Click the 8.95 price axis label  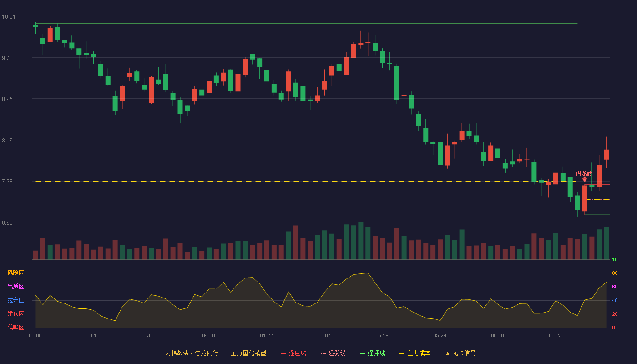click(8, 99)
